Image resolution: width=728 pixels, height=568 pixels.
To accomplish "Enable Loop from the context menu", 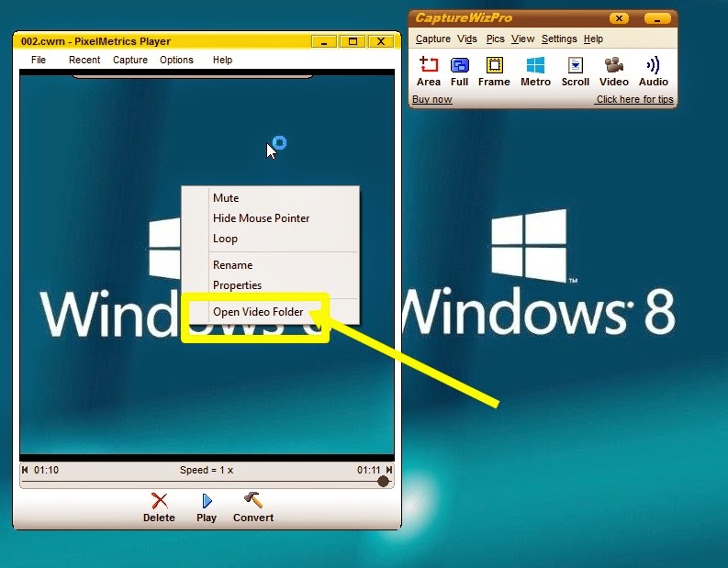I will click(x=270, y=239).
